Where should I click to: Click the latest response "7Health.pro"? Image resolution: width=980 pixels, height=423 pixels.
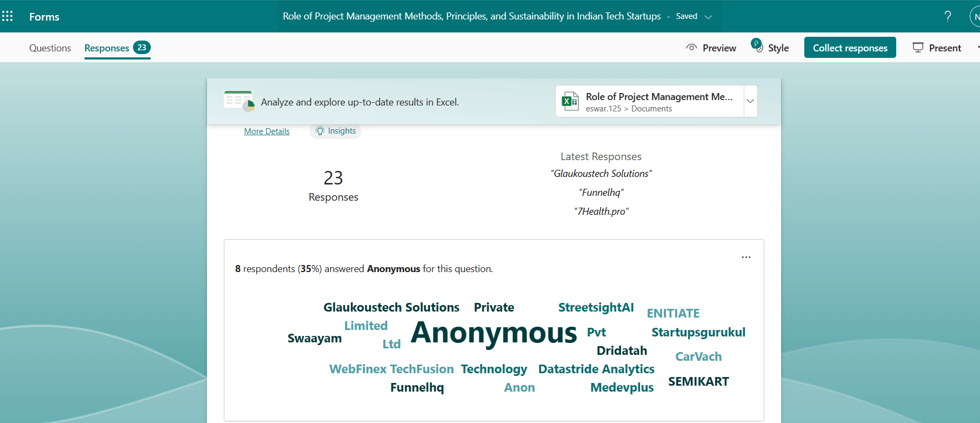point(601,212)
